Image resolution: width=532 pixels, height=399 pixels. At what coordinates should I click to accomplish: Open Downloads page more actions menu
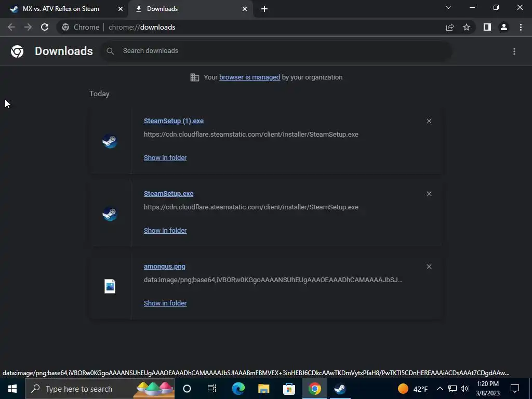click(x=514, y=51)
